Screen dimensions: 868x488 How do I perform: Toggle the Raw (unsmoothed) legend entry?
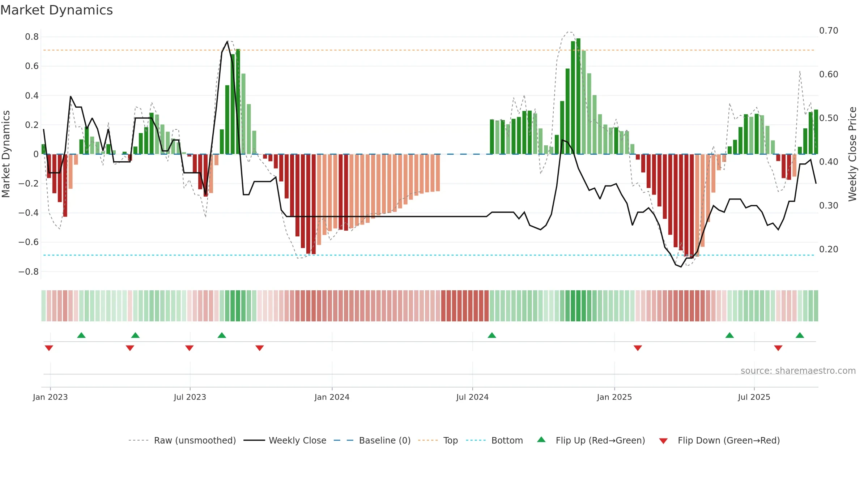(x=182, y=440)
